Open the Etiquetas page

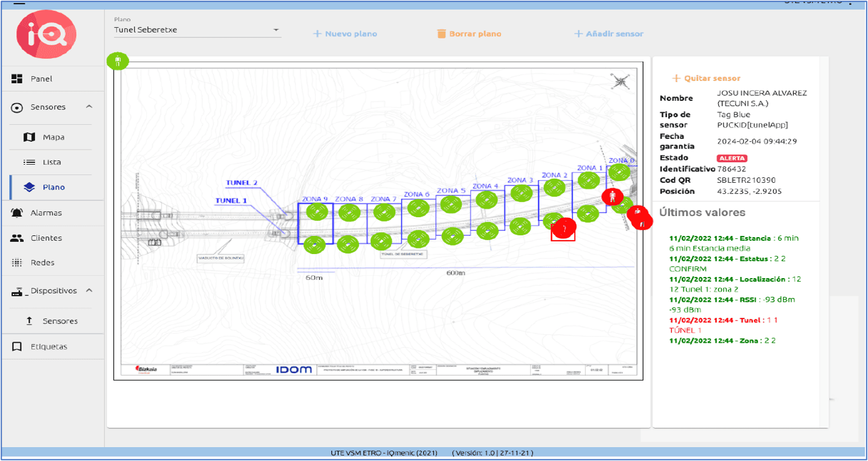(49, 347)
